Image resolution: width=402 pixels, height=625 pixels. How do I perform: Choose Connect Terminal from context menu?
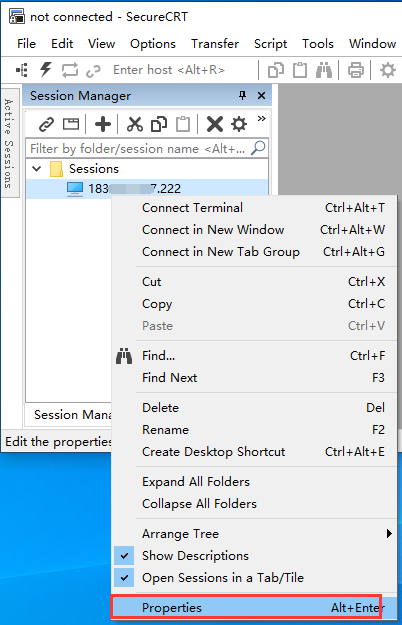point(254,208)
